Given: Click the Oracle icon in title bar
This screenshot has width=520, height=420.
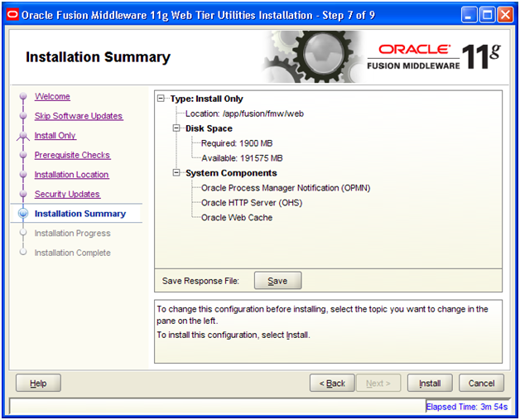Looking at the screenshot, I should (x=12, y=15).
